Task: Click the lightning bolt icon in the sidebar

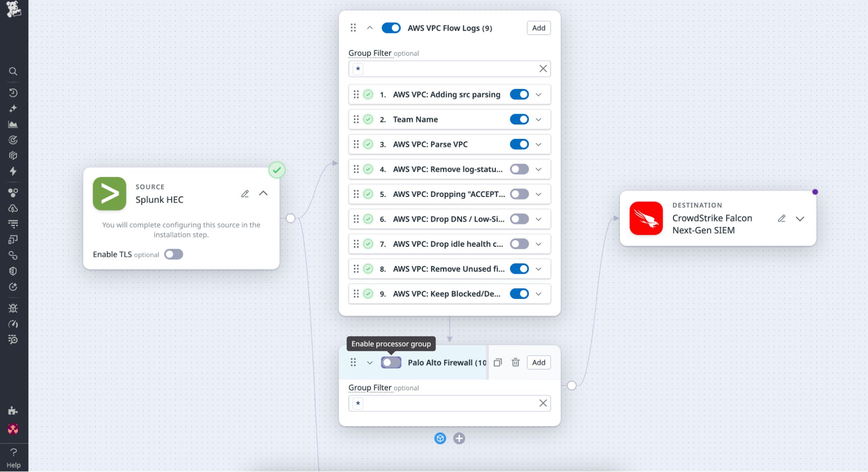Action: pyautogui.click(x=13, y=172)
